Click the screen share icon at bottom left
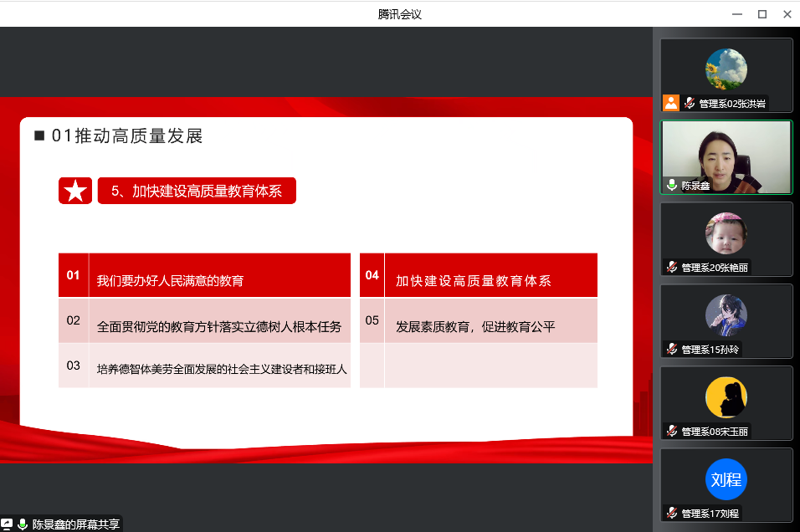This screenshot has width=800, height=532. [x=7, y=524]
